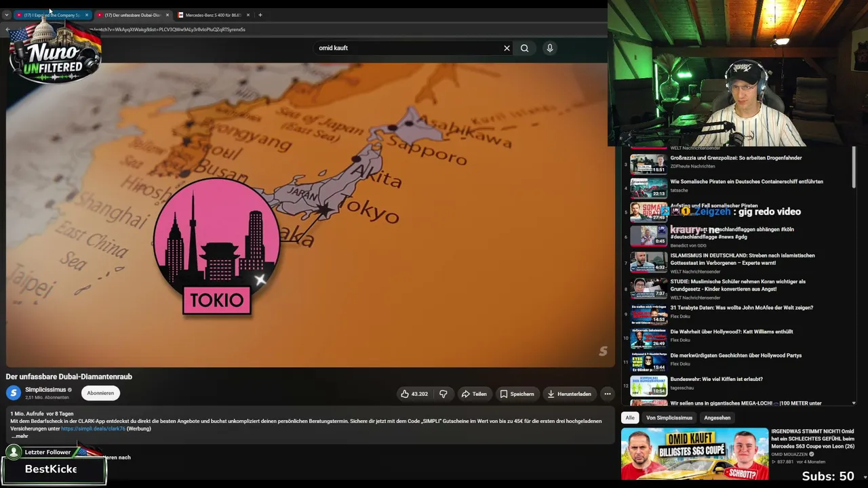Close the 'Der unfassbare Dubai' tab
868x488 pixels.
click(x=167, y=15)
